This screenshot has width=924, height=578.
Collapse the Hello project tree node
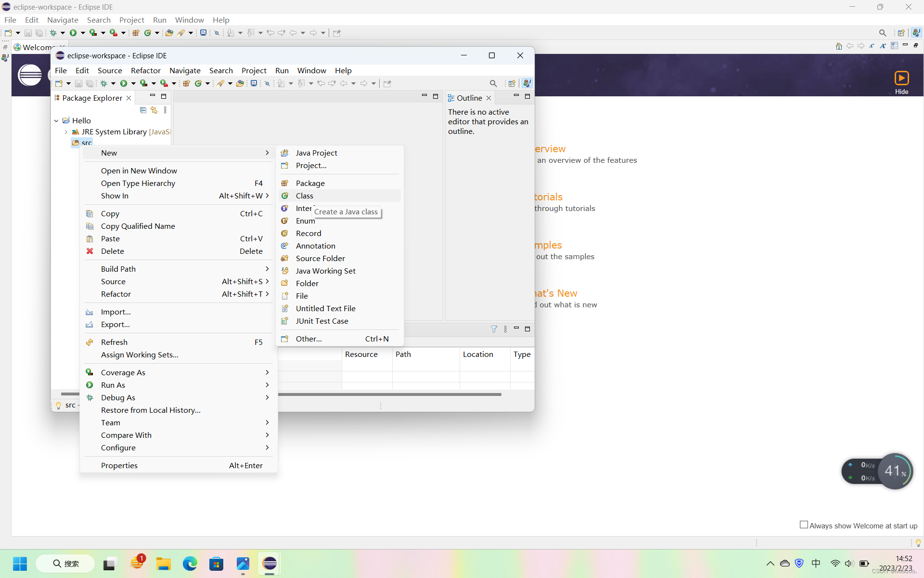tap(56, 121)
